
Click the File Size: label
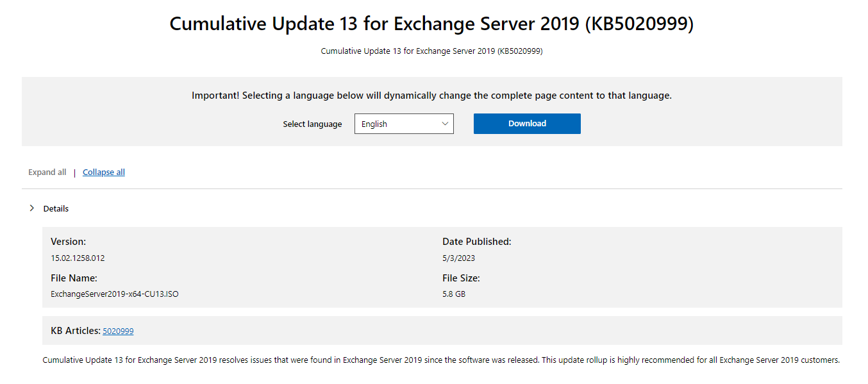coord(461,278)
